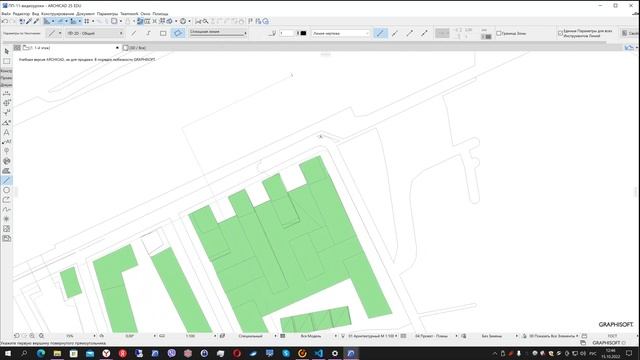Activate the eyedropper pick-up parameters icon
Image resolution: width=640 pixels, height=360 pixels.
[29, 21]
